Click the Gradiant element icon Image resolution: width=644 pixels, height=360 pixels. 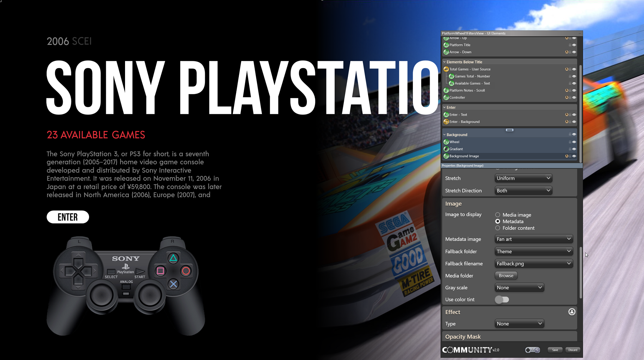(446, 149)
